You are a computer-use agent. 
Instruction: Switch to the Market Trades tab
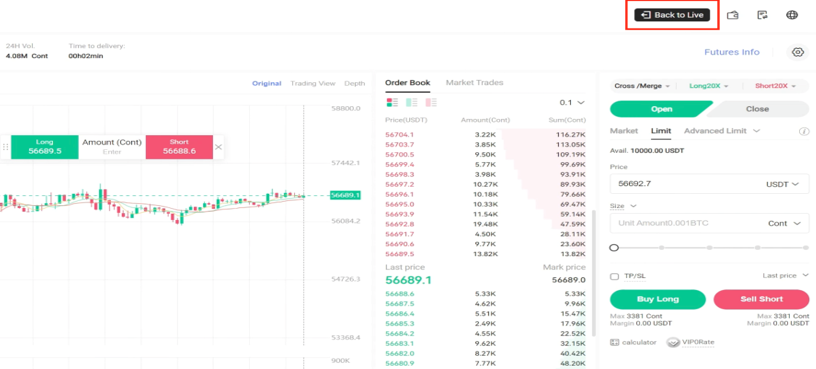pos(474,82)
